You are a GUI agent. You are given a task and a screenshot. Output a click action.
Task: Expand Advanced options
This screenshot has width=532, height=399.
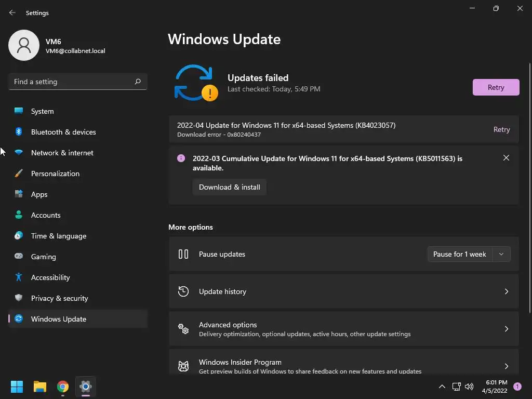tap(343, 329)
